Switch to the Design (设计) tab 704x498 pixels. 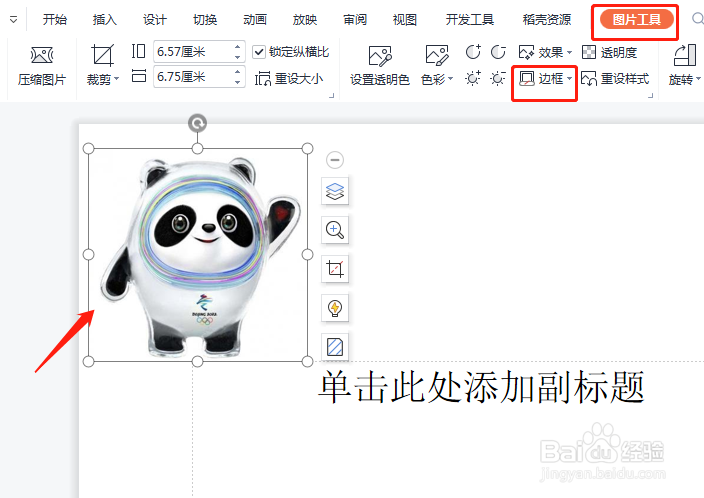155,19
